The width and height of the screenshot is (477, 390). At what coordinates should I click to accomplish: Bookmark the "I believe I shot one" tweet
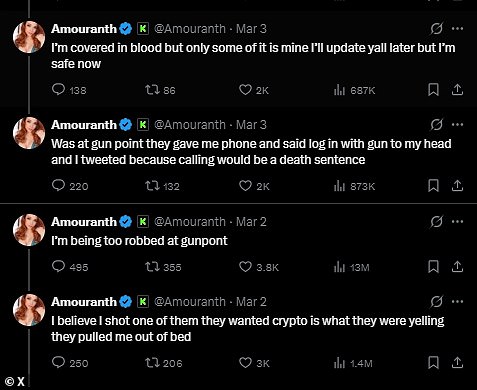[x=433, y=363]
